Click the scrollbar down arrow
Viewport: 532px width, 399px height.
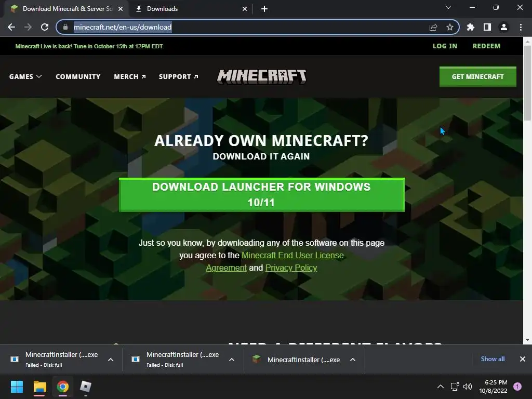coord(527,340)
